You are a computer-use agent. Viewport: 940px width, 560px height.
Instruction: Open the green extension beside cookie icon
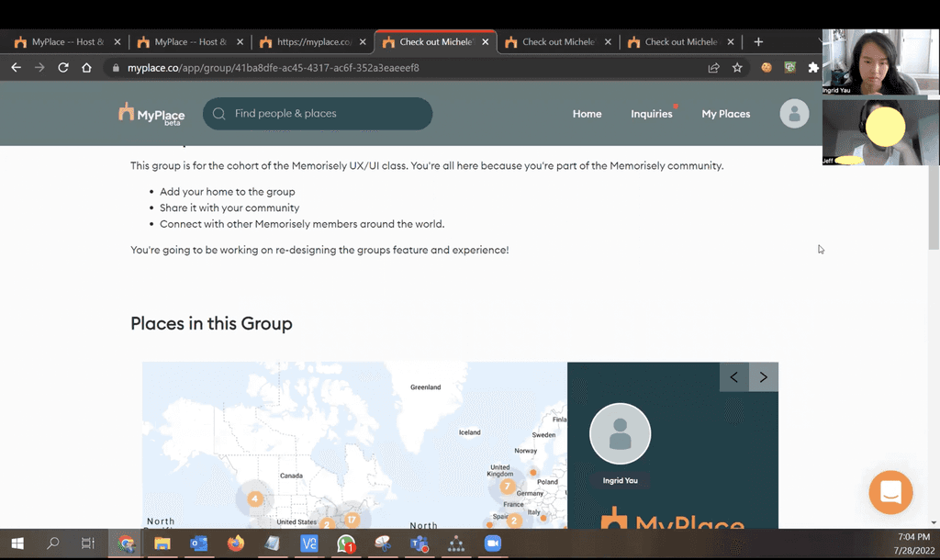point(790,68)
